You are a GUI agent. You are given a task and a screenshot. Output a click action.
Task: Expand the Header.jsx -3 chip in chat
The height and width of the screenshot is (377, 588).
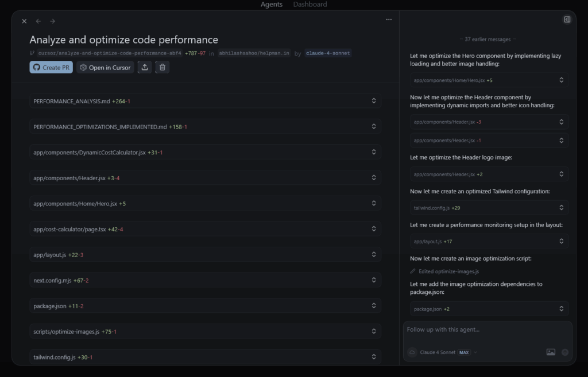(x=489, y=122)
